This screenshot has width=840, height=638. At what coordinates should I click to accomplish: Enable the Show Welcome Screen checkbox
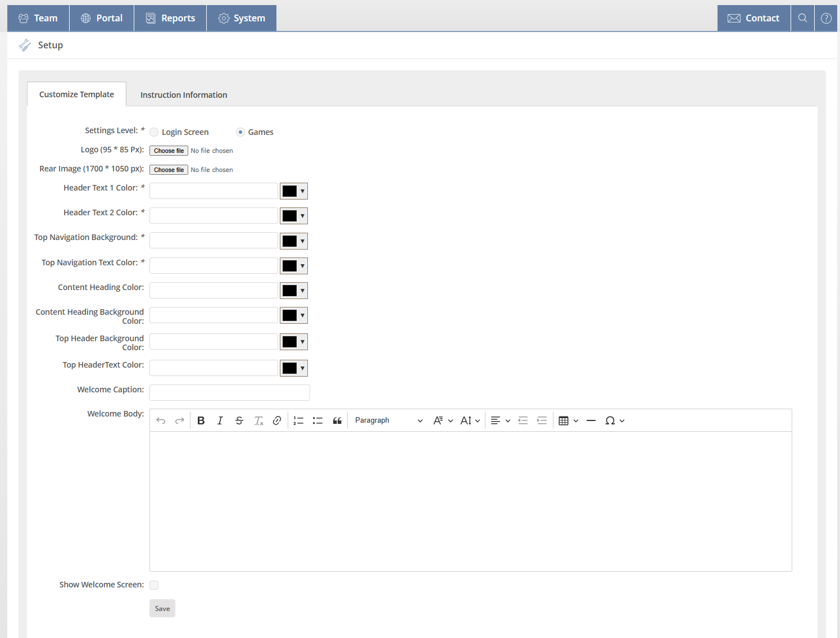pyautogui.click(x=154, y=585)
